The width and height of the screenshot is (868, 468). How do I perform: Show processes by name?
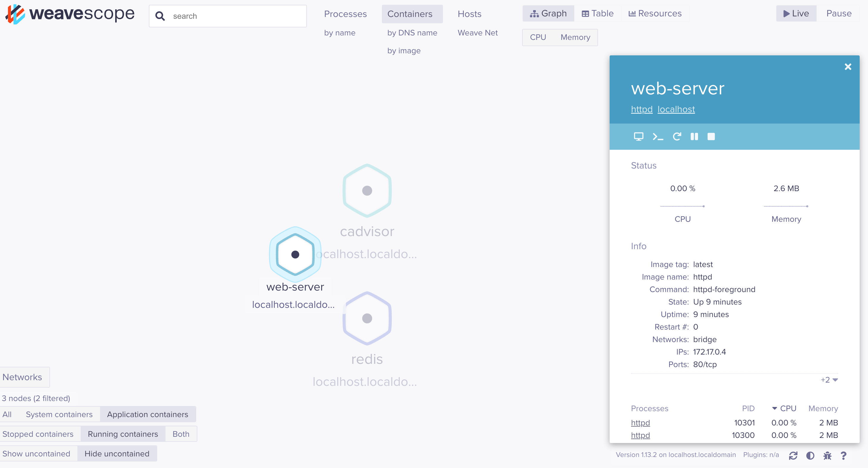click(x=340, y=33)
